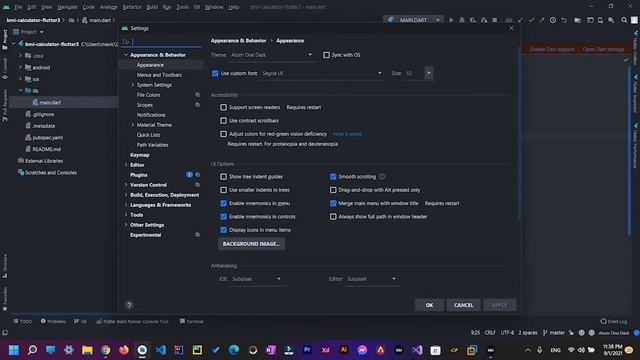The width and height of the screenshot is (640, 360).
Task: Open master Git branch widget
Action: pyautogui.click(x=553, y=333)
